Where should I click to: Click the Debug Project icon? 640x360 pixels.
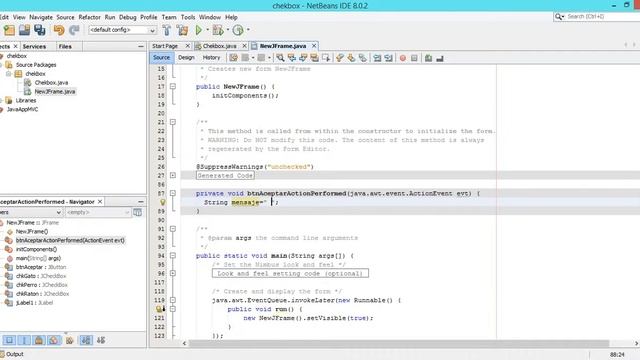tap(218, 30)
